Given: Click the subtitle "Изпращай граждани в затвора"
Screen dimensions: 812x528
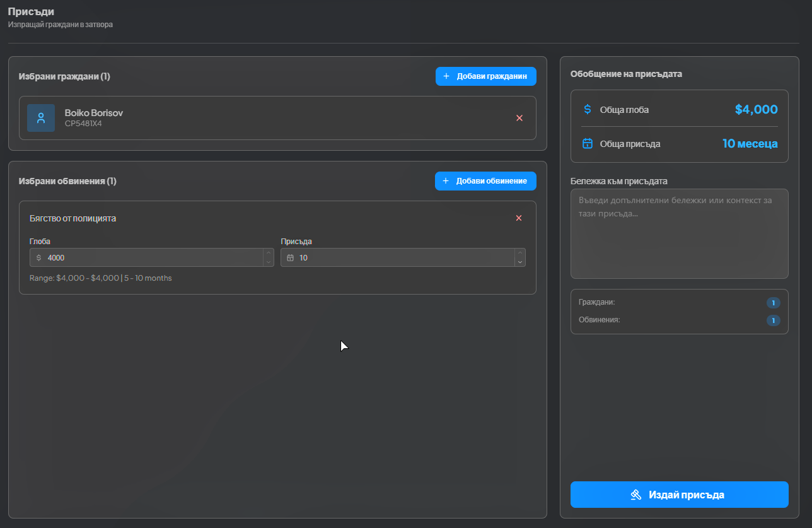Looking at the screenshot, I should 61,25.
